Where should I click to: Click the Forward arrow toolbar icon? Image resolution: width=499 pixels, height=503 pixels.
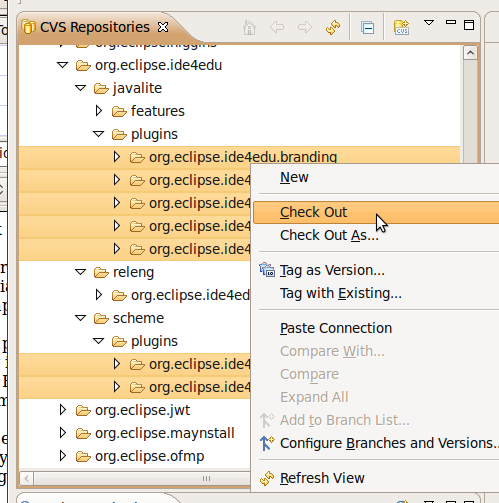tap(305, 27)
